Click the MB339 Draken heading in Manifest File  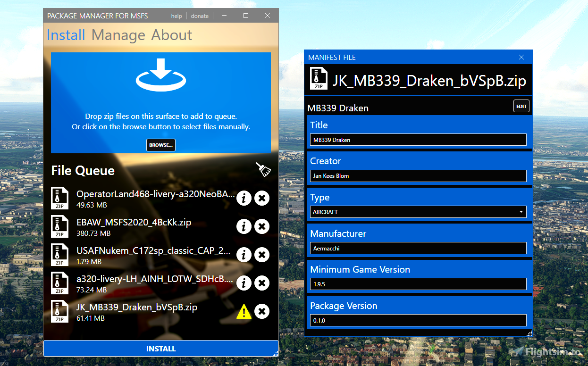tap(338, 108)
